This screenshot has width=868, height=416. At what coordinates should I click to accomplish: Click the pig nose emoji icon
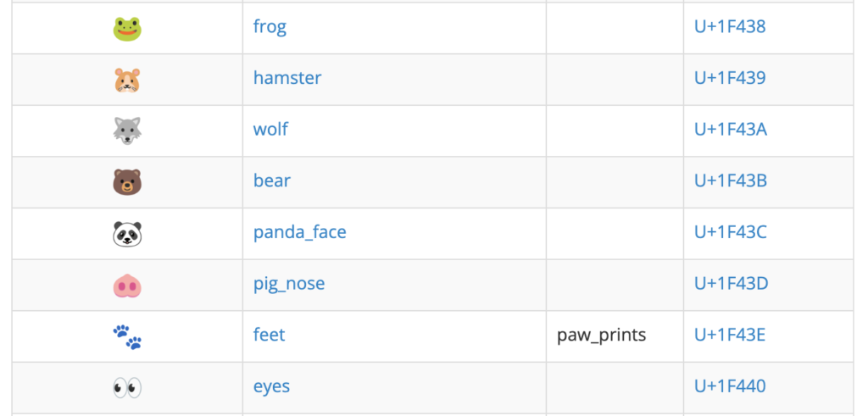(x=127, y=286)
